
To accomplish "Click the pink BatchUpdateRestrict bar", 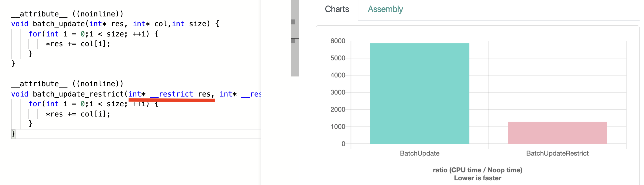I will point(557,133).
